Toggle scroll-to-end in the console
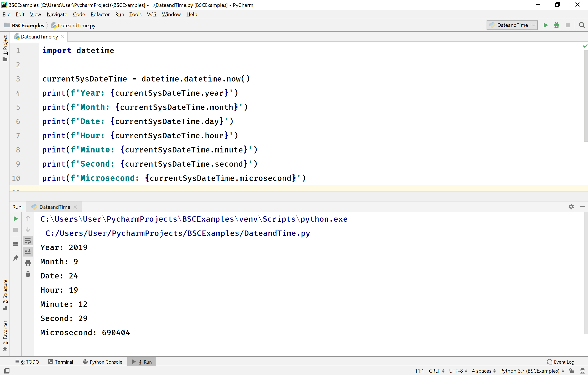 (x=28, y=251)
